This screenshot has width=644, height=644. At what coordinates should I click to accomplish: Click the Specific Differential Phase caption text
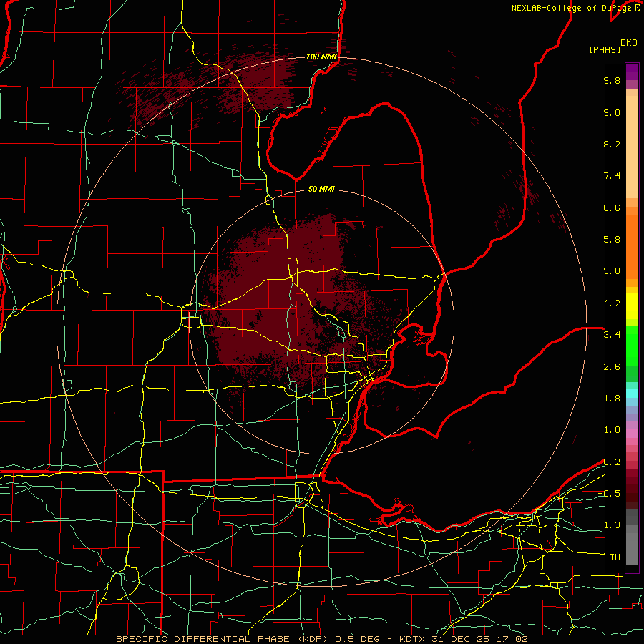coord(321,639)
